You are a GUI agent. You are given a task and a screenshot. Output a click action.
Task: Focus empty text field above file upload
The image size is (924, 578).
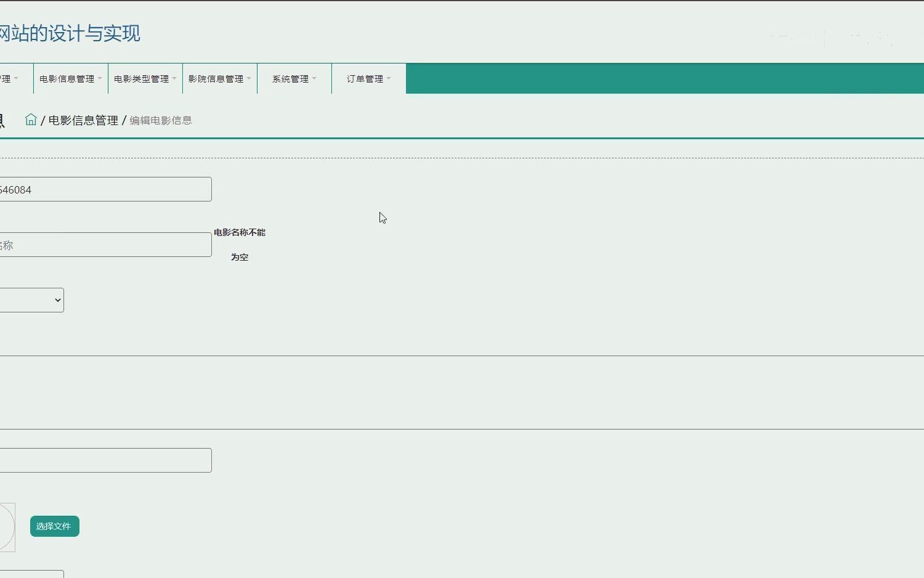105,460
